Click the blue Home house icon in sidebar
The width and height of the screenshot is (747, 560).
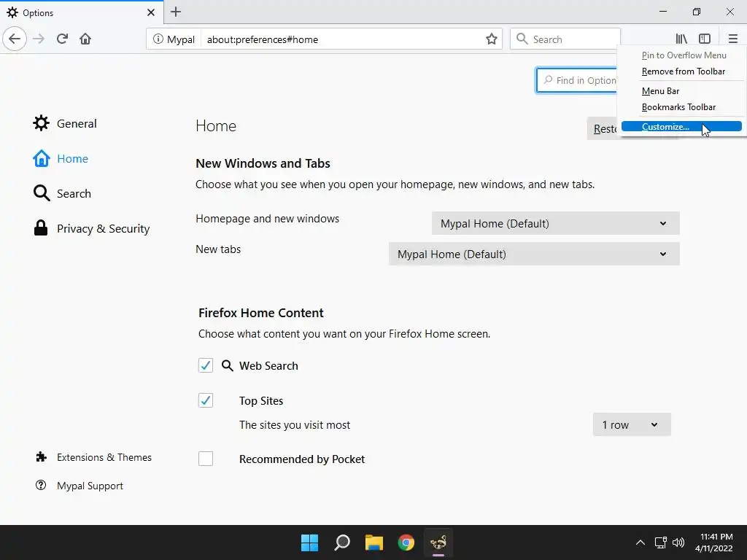(41, 158)
